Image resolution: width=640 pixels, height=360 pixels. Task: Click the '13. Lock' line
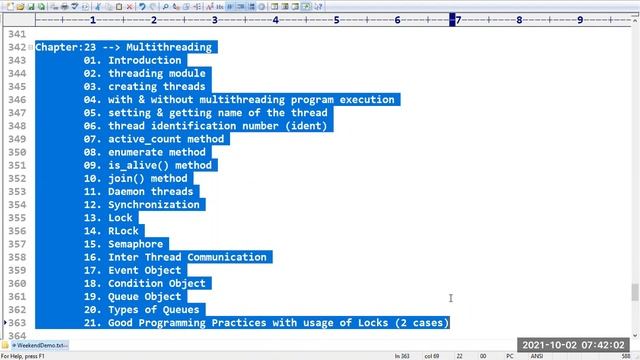pos(108,218)
